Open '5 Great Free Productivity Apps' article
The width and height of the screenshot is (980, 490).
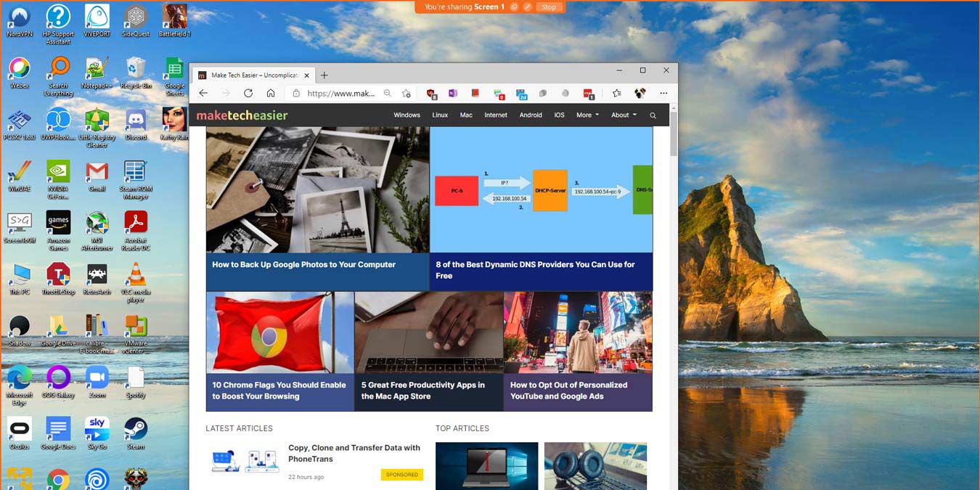click(x=422, y=391)
